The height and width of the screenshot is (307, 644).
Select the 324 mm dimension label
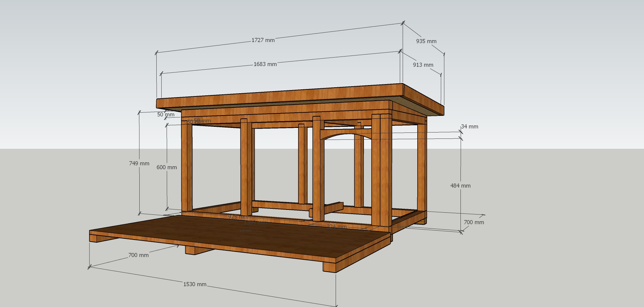coord(337,226)
